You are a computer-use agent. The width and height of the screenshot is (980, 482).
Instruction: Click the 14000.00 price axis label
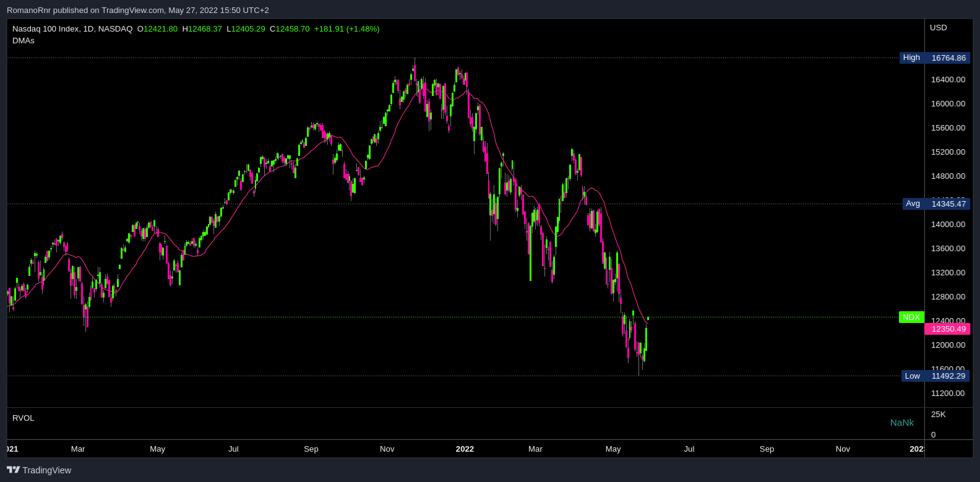[x=948, y=224]
